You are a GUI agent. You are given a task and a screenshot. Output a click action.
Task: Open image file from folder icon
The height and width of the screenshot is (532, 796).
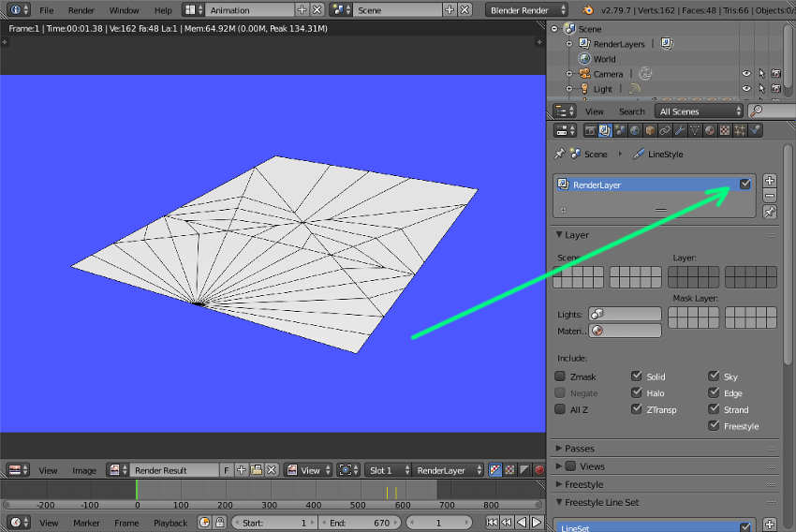(x=257, y=470)
